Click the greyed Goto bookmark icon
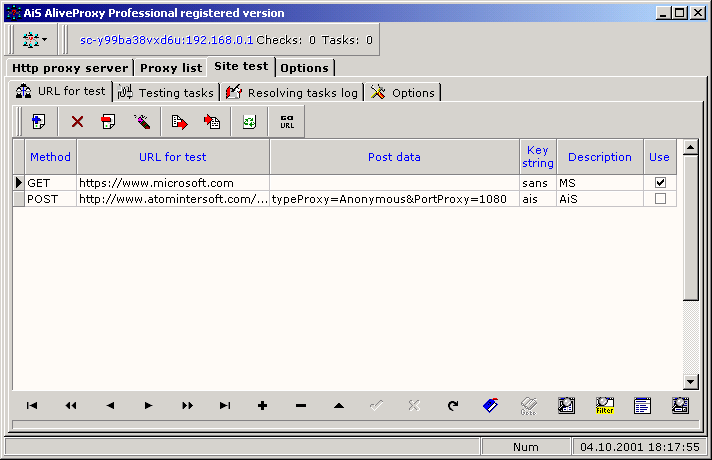This screenshot has height=460, width=712. pyautogui.click(x=529, y=406)
